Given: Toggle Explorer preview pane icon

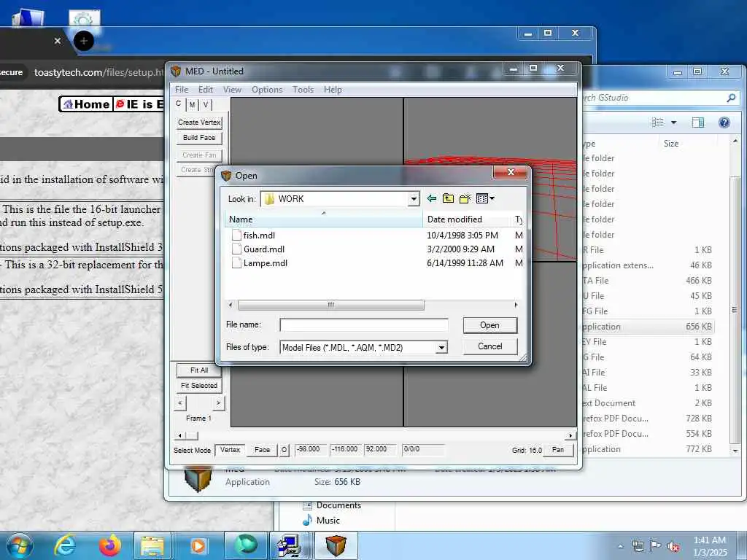Looking at the screenshot, I should 698,122.
